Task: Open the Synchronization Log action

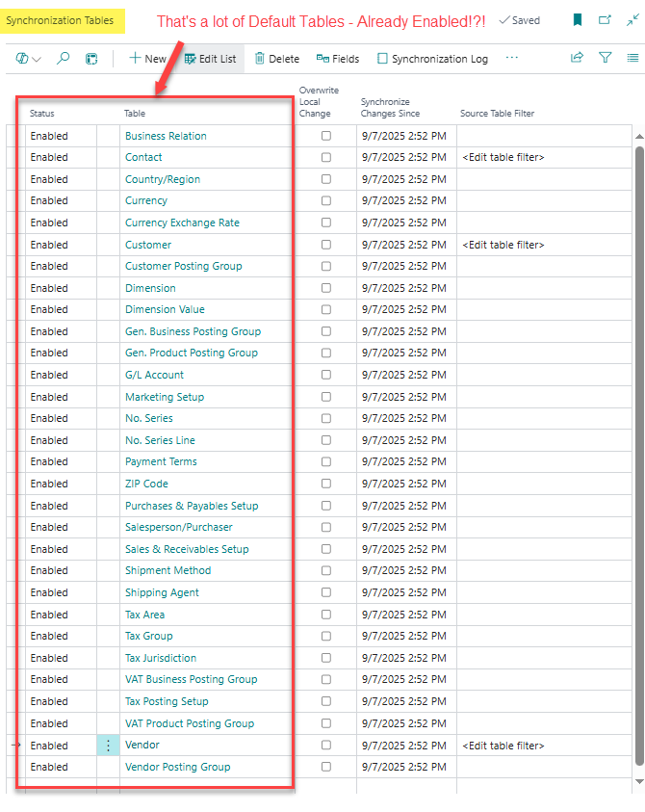Action: pyautogui.click(x=432, y=59)
